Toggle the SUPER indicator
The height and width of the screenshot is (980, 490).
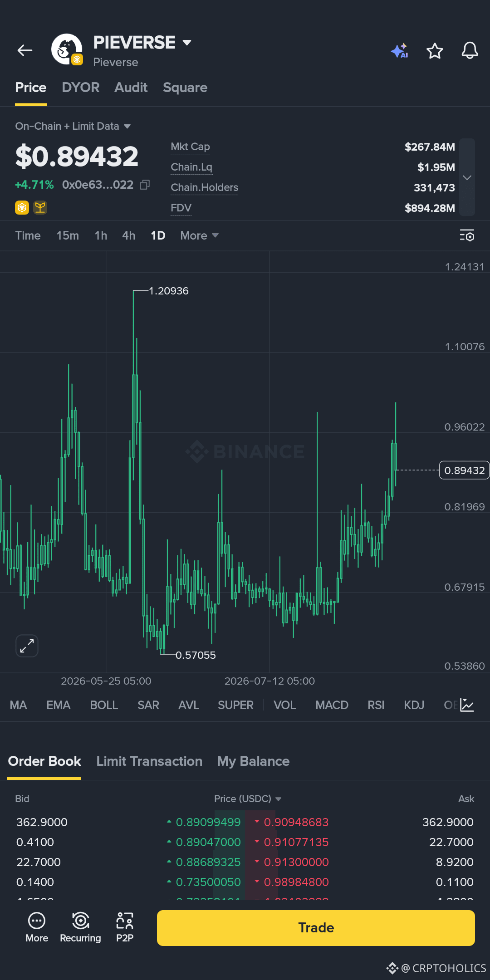(x=235, y=705)
